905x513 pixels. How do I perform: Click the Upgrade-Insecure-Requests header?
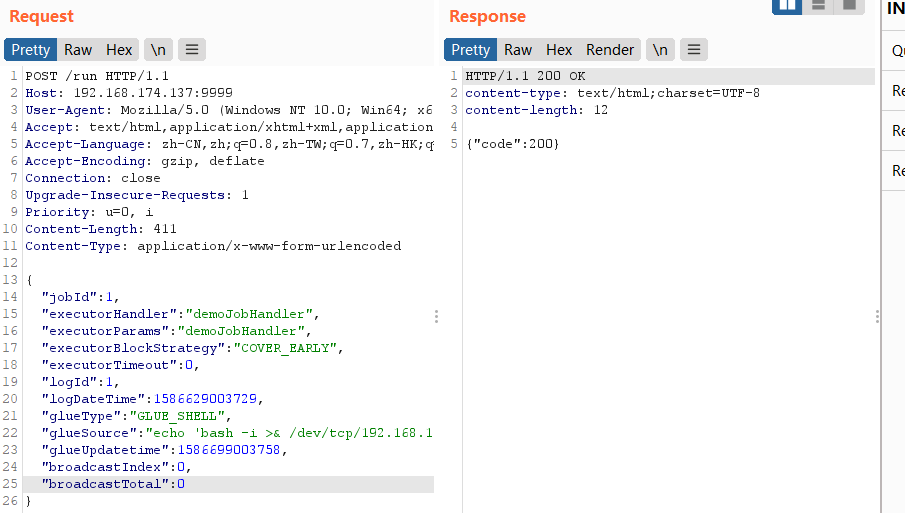137,195
